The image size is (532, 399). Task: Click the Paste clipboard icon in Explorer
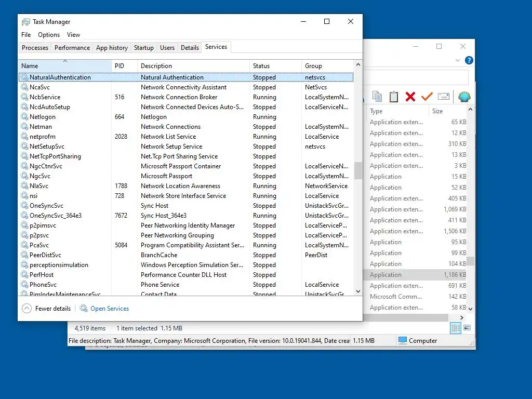click(394, 97)
